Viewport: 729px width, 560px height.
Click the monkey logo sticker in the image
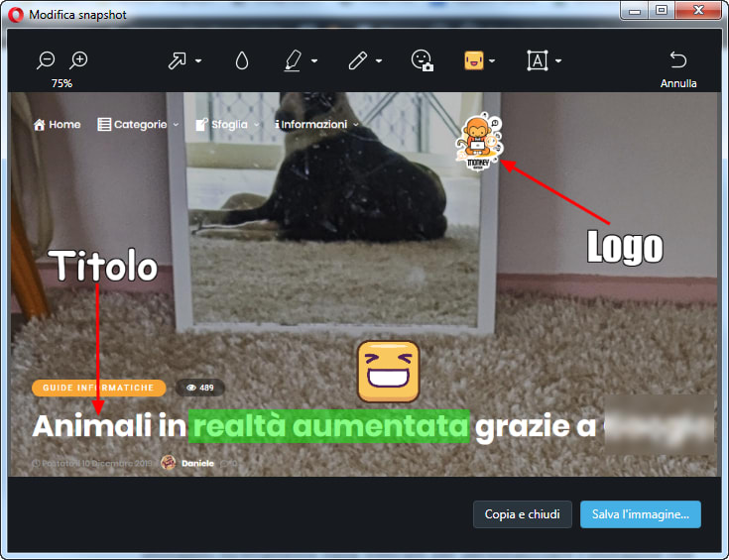coord(479,142)
